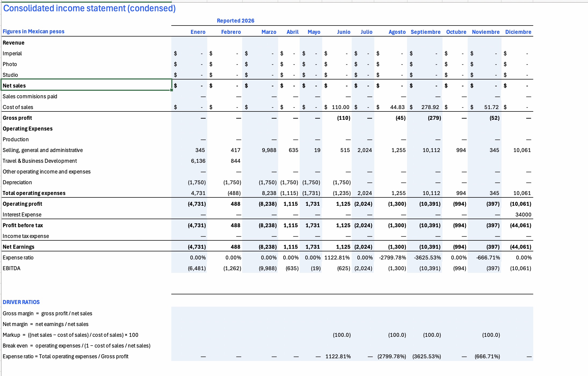Viewport: 588px width, 376px height.
Task: Select the Febrero Operating profit 488 cell
Action: pos(225,204)
